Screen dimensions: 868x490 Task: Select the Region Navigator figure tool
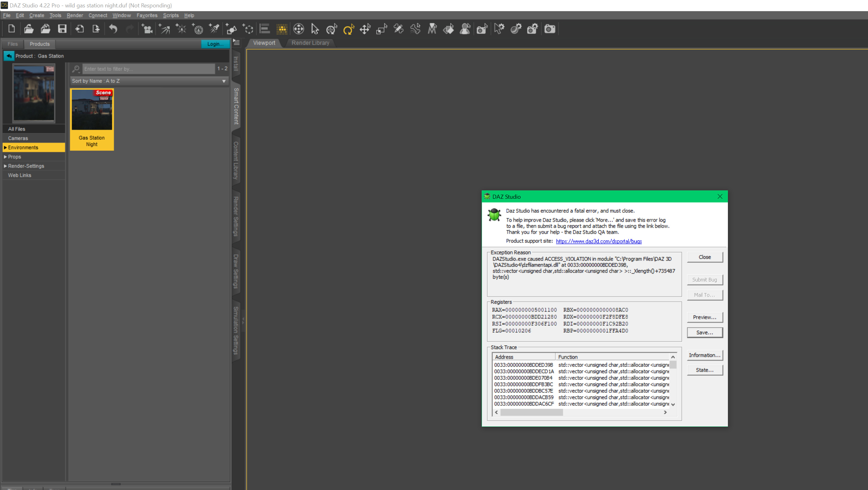coord(465,29)
